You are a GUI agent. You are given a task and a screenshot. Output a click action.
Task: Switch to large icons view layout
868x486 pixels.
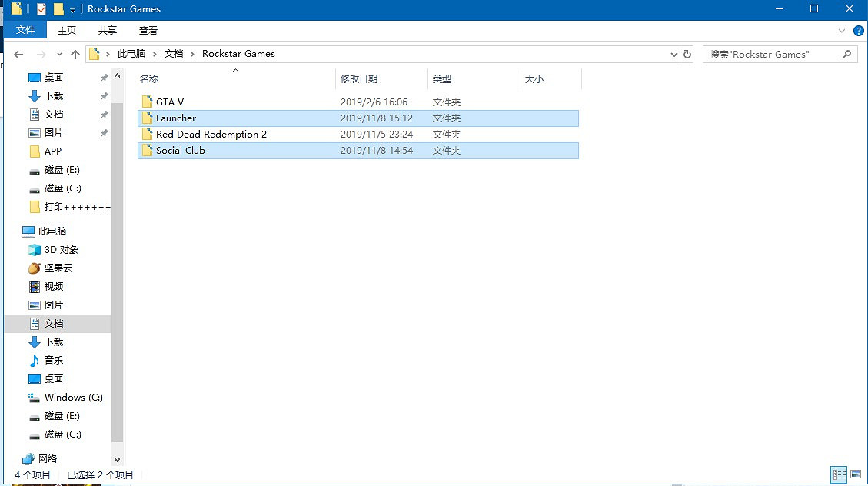point(855,475)
